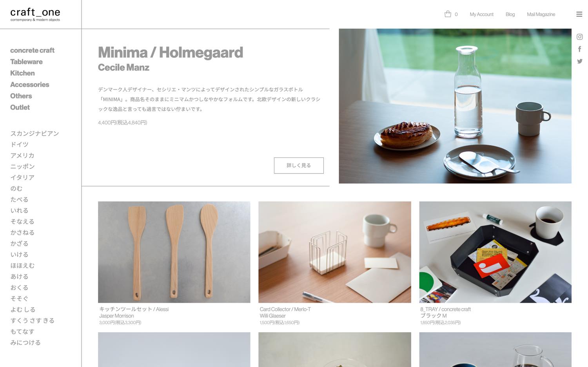Select the スカンジナビアン filter link
Image resolution: width=588 pixels, height=367 pixels.
click(34, 134)
